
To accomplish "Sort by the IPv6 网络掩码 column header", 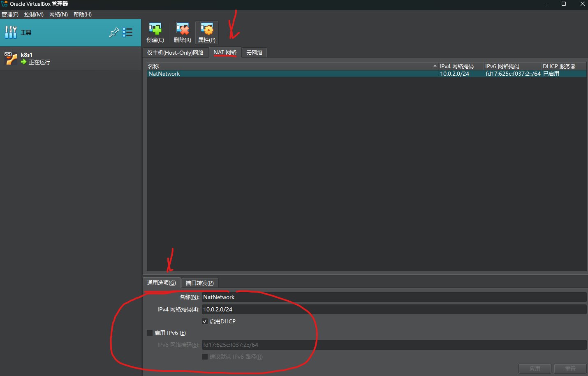I will (x=513, y=66).
